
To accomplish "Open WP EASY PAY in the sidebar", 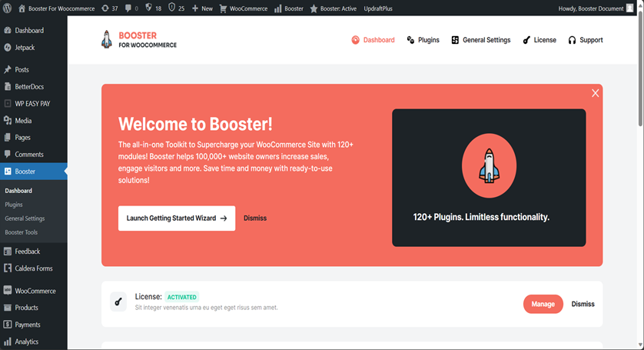I will click(x=34, y=104).
